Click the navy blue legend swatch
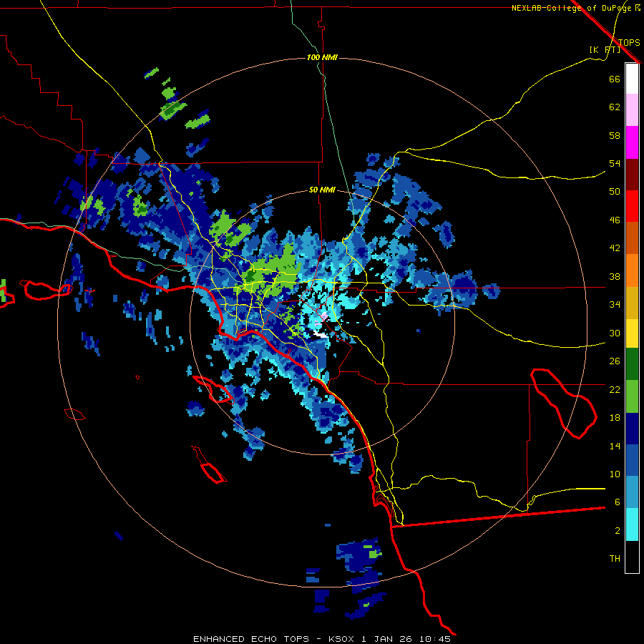This screenshot has width=644, height=644. (x=632, y=429)
